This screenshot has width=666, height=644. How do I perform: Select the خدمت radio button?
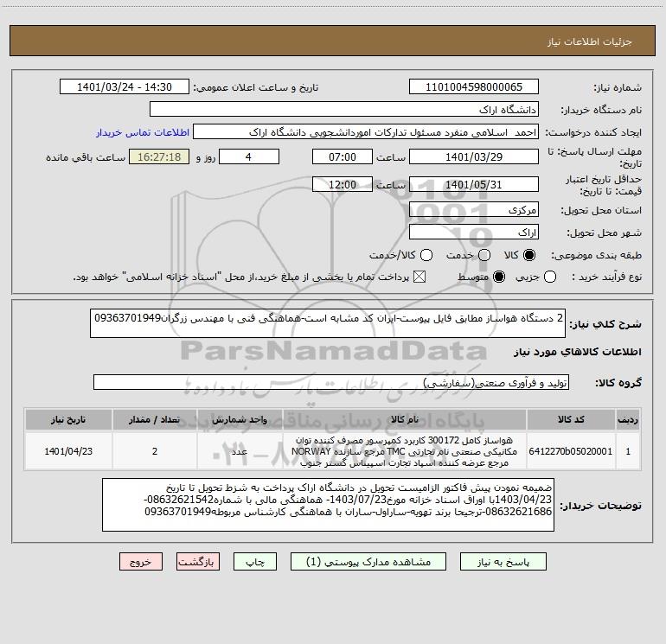[484, 255]
